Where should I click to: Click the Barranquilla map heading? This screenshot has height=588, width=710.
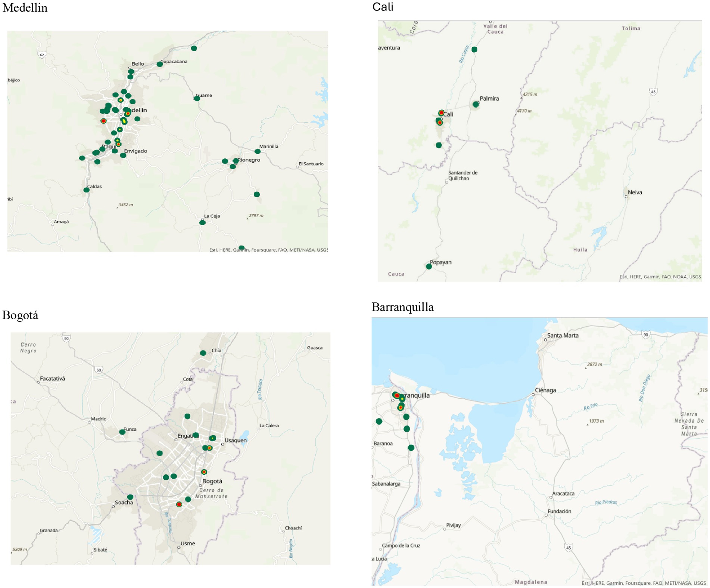402,307
